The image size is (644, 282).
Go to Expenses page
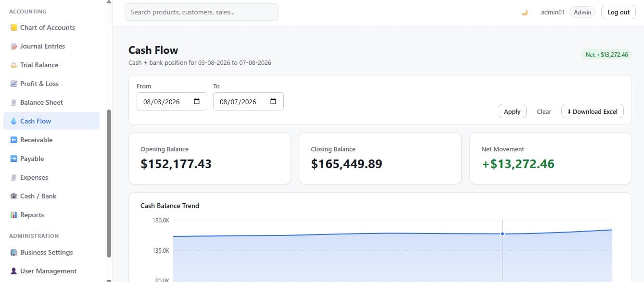[51, 177]
